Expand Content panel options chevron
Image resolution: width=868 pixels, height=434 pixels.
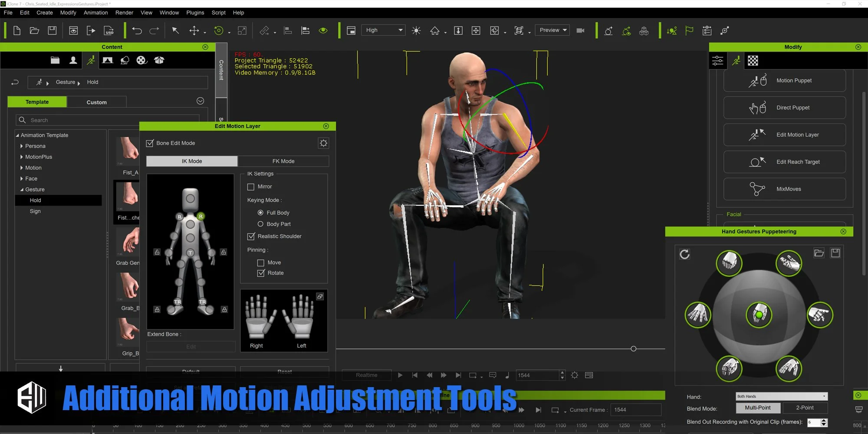point(200,101)
